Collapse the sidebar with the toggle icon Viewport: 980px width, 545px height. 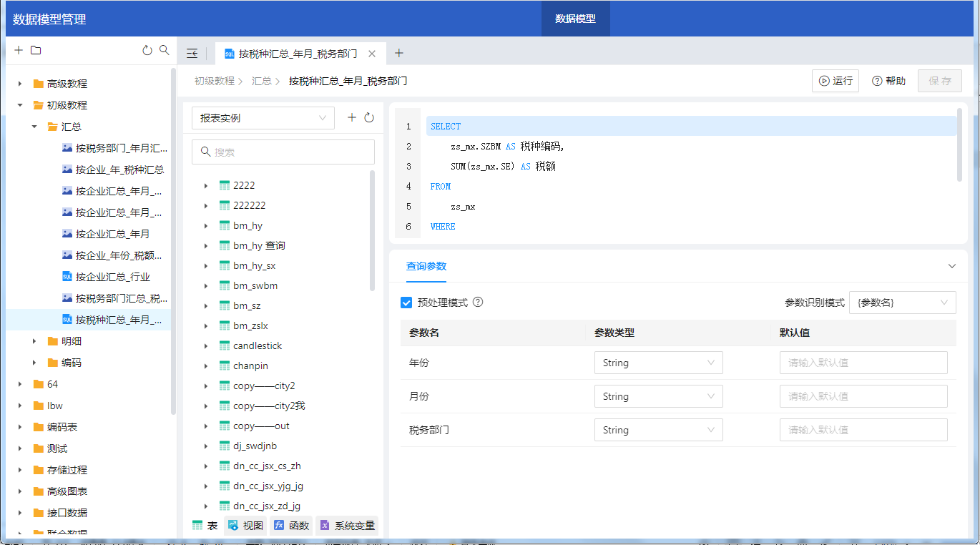[x=192, y=54]
